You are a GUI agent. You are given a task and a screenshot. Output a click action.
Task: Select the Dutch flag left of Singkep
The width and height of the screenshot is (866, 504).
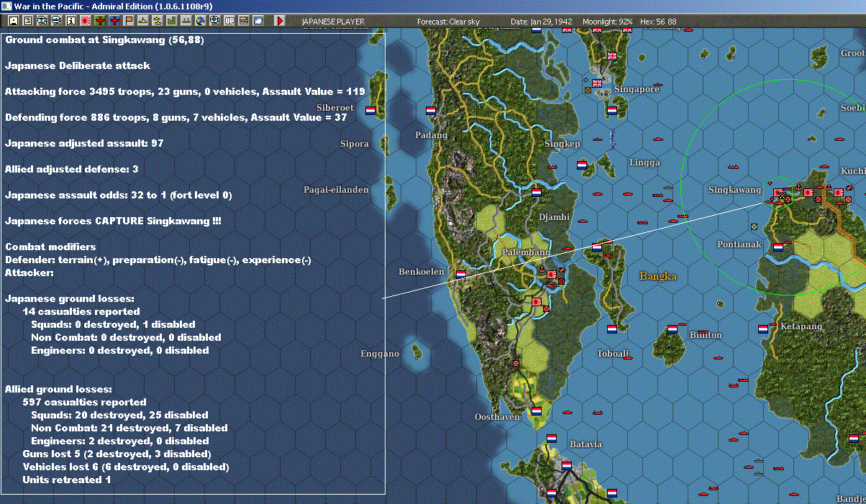click(583, 165)
